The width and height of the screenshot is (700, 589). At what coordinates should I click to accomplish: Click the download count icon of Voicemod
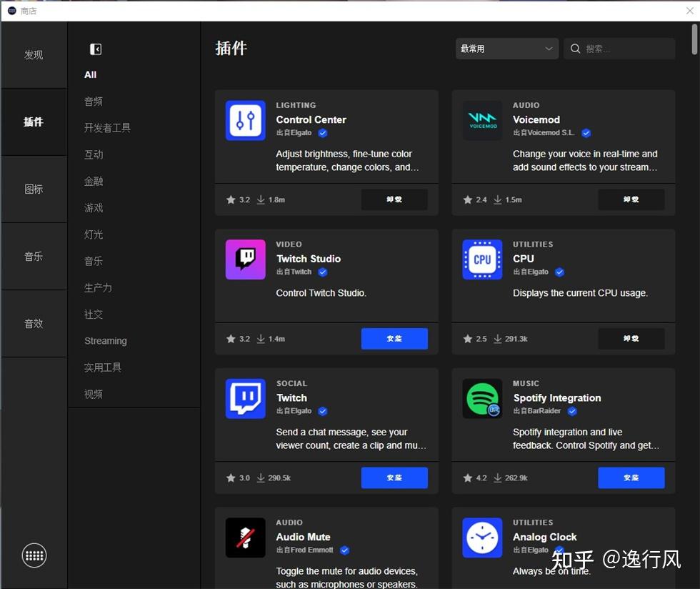coord(497,199)
